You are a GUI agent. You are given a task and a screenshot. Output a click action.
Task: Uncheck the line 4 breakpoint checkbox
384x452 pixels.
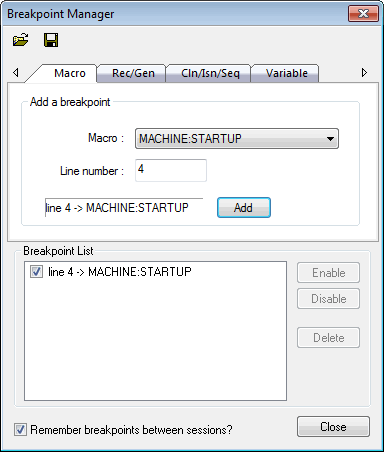(x=36, y=272)
